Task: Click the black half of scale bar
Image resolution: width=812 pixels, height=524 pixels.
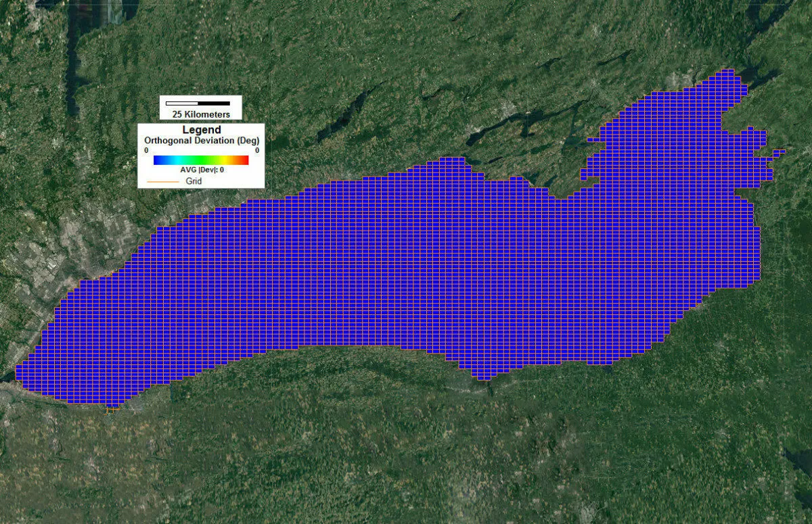Action: point(214,103)
